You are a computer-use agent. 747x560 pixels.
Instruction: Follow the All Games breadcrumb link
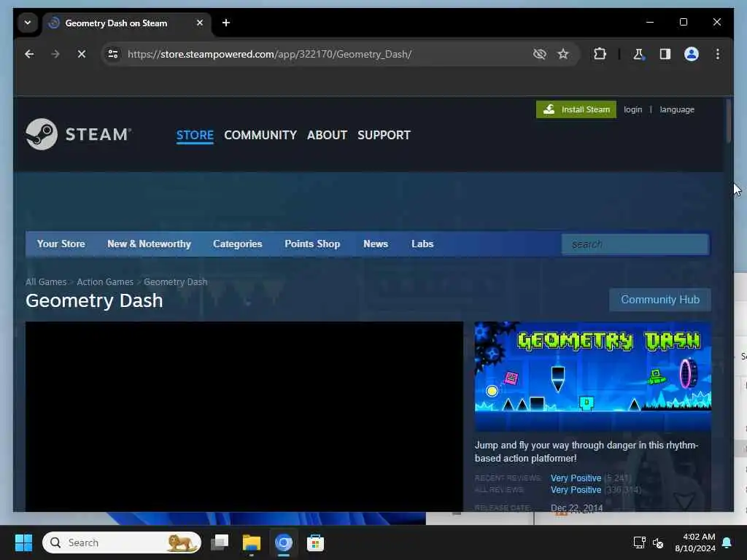(x=46, y=282)
